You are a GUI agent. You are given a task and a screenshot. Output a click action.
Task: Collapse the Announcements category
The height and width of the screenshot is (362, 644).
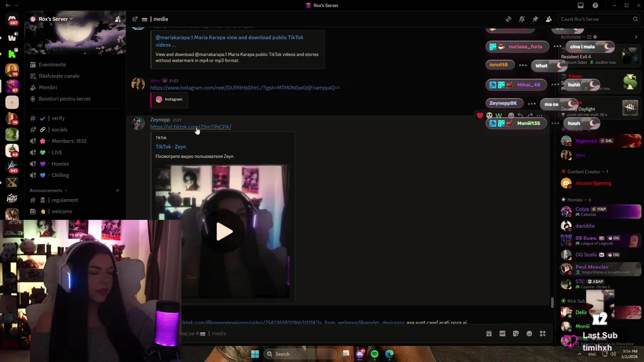[48, 191]
